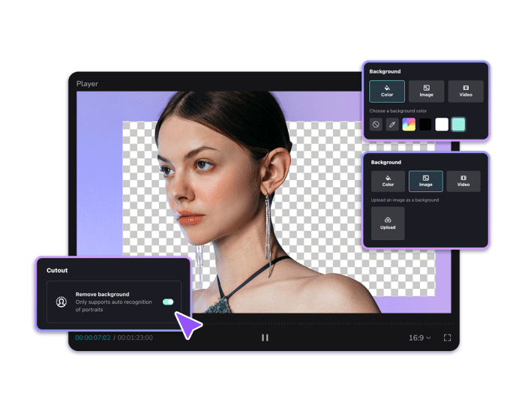Toggle the Remove background switch

click(x=168, y=302)
